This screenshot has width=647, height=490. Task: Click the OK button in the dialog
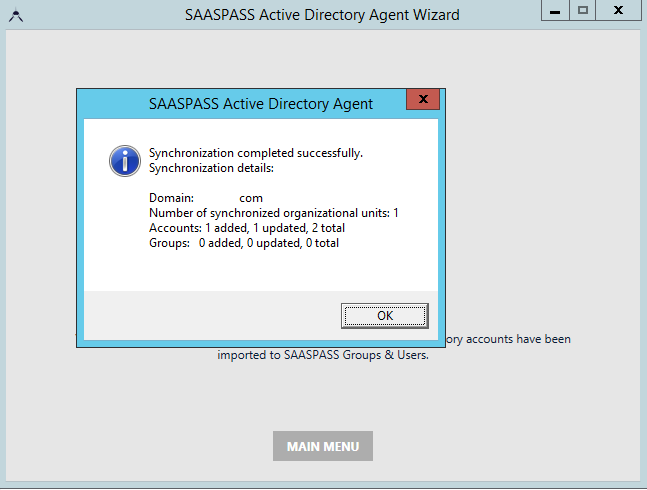coord(384,315)
